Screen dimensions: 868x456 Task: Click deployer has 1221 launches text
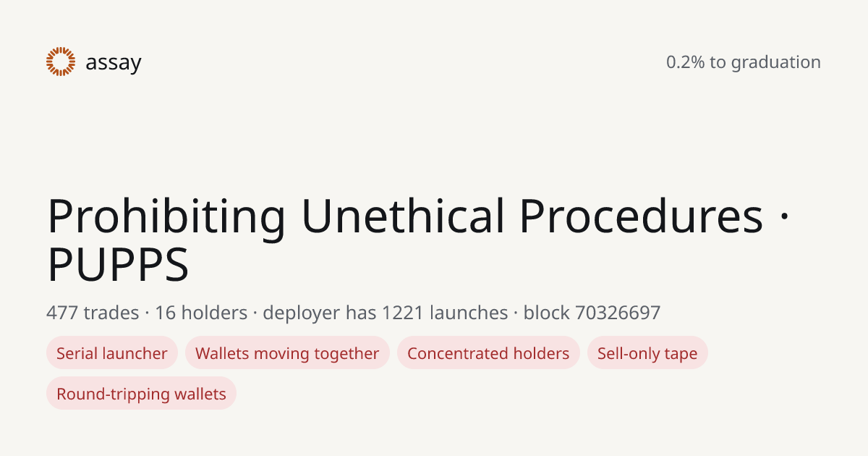(x=386, y=313)
